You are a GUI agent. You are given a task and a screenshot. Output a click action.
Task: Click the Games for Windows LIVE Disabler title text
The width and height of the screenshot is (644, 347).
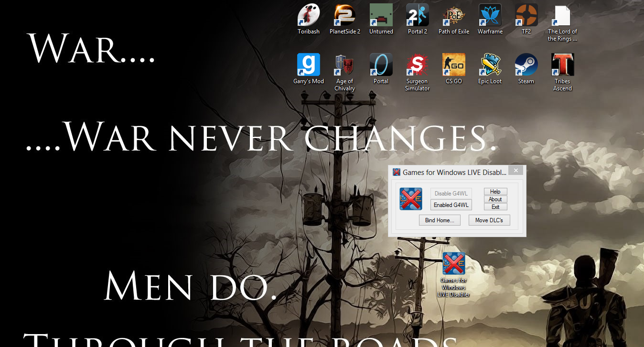pos(454,172)
